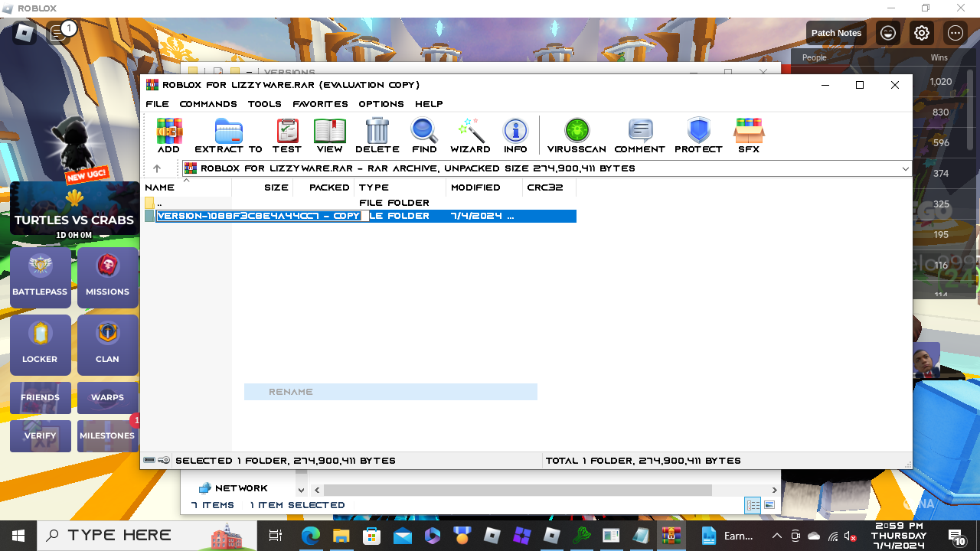This screenshot has height=551, width=980.
Task: Open the clock showing 2:59 PM
Action: click(898, 536)
